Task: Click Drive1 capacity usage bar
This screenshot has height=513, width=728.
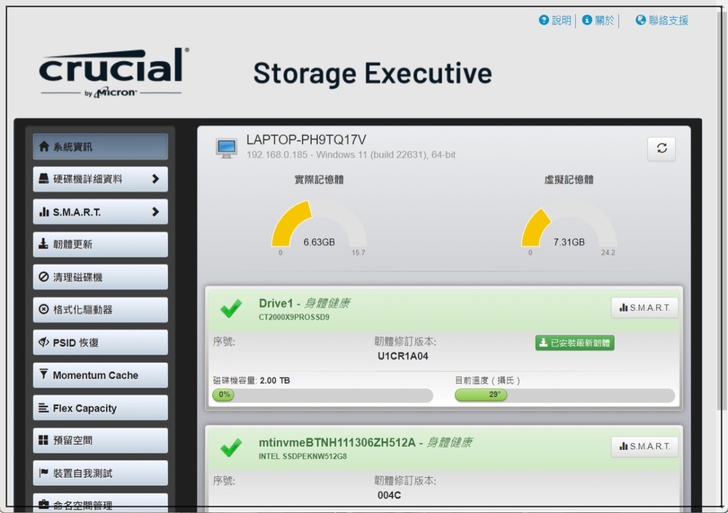Action: pos(322,395)
